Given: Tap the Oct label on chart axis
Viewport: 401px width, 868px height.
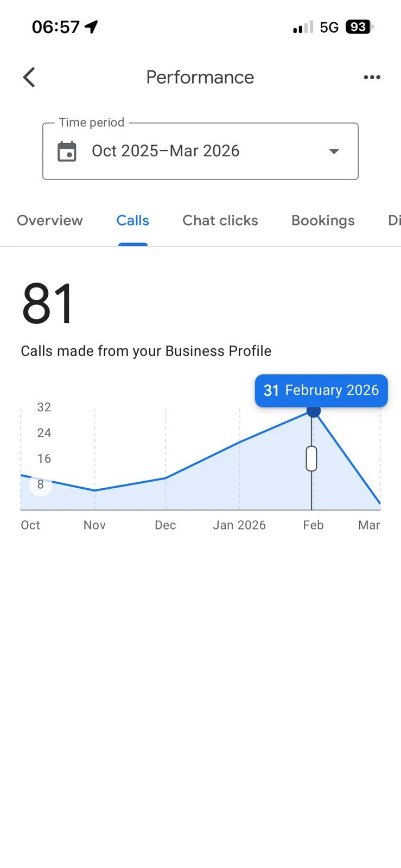Looking at the screenshot, I should click(30, 525).
